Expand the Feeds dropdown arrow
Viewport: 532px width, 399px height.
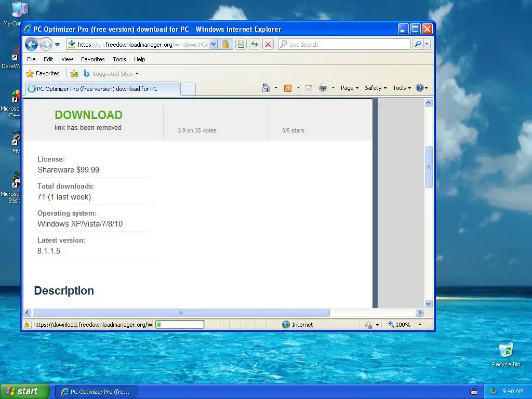pyautogui.click(x=298, y=88)
